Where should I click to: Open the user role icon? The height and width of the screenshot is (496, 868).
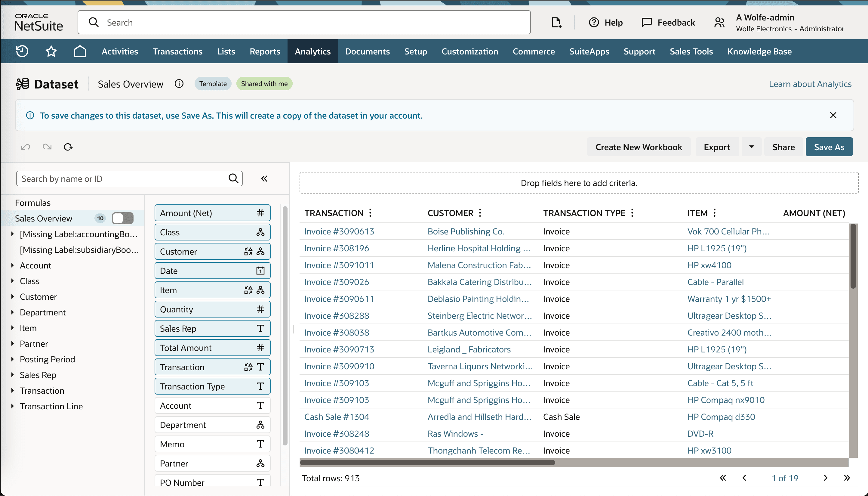pos(719,23)
